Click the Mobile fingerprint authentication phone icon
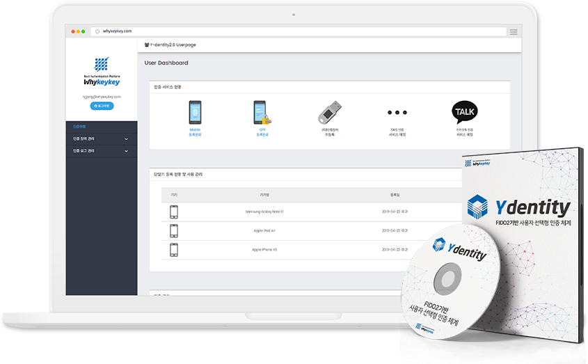 point(195,112)
